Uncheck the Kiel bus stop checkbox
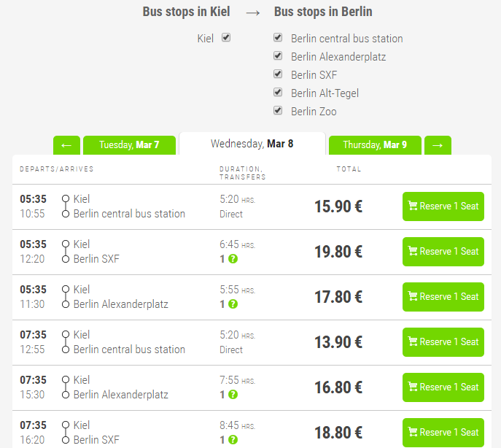This screenshot has width=501, height=448. [226, 38]
